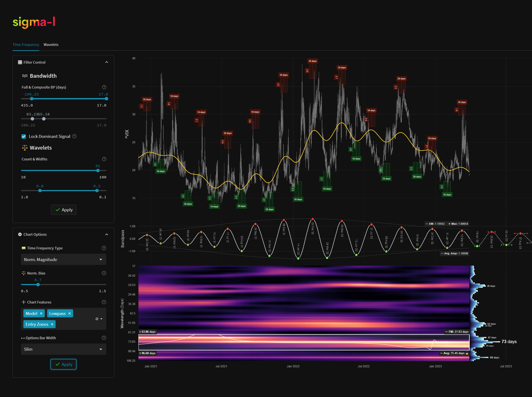The height and width of the screenshot is (397, 532).
Task: Open Options Bar Width Slim dropdown
Action: pos(64,349)
